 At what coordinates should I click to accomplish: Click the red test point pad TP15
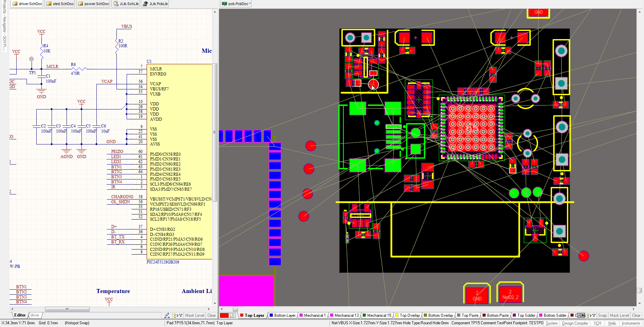point(373,84)
